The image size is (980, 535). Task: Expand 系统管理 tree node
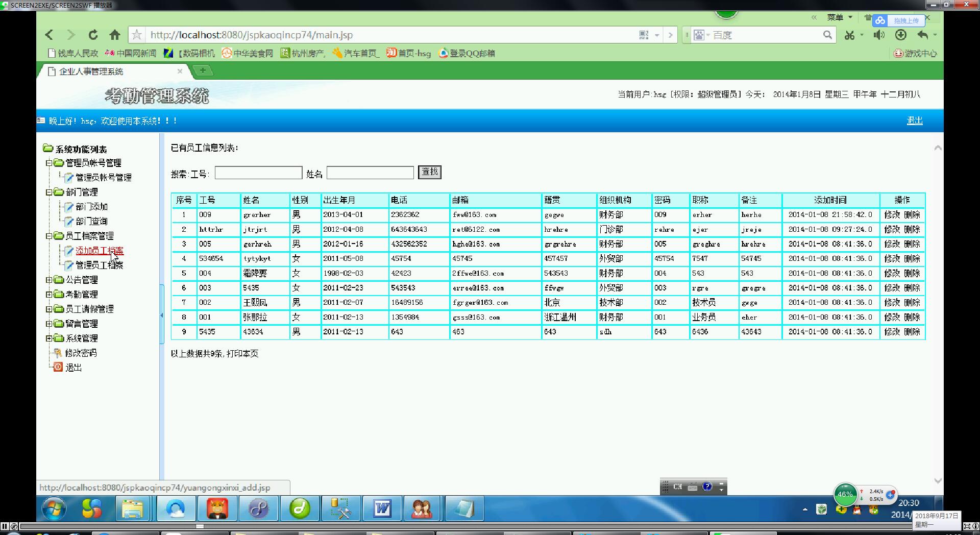49,338
